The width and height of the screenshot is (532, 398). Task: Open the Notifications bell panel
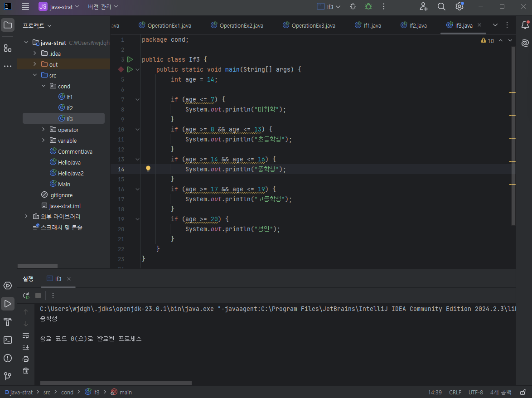(525, 25)
